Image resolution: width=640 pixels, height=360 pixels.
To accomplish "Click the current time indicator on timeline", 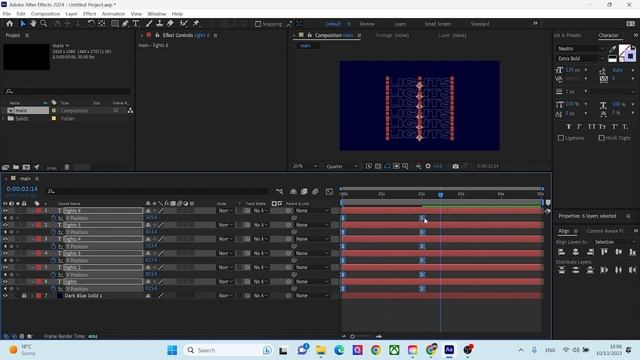I will tap(440, 195).
